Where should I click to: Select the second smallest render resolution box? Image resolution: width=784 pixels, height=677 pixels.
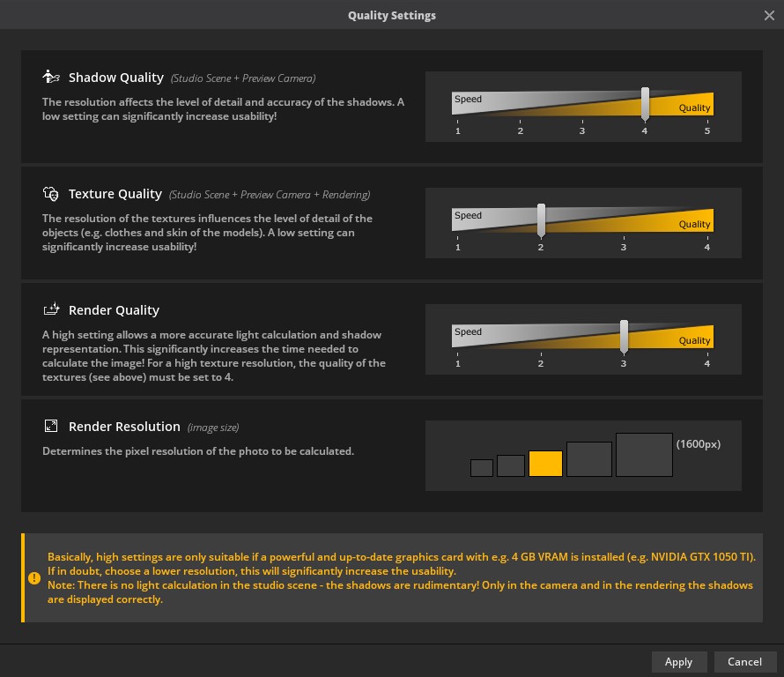[x=511, y=465]
